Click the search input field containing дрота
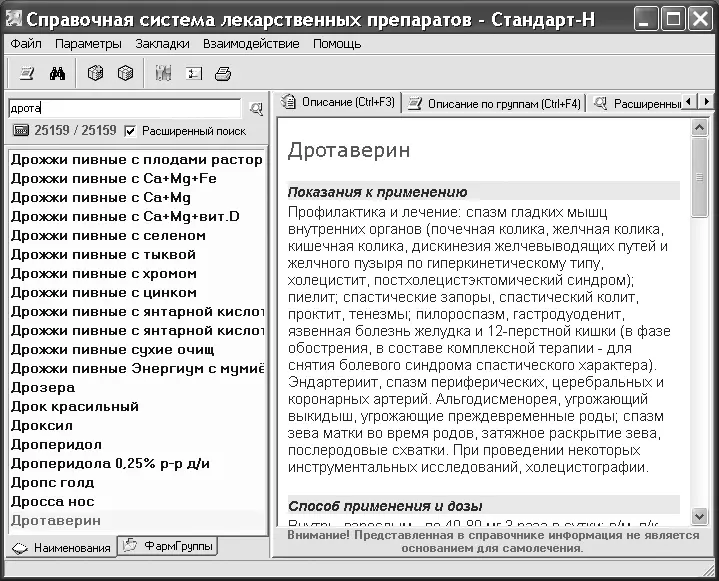719x581 pixels. pyautogui.click(x=125, y=108)
